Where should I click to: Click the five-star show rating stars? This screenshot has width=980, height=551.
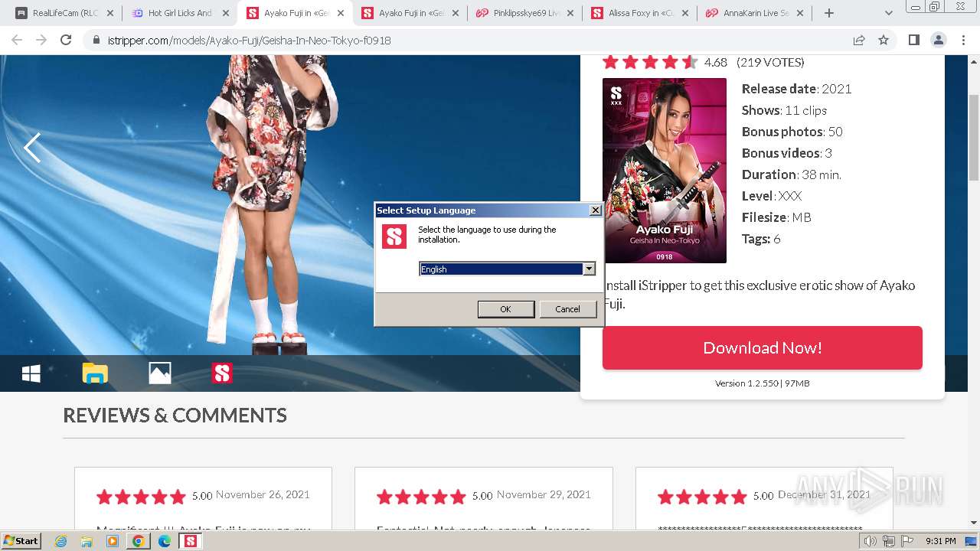point(649,62)
